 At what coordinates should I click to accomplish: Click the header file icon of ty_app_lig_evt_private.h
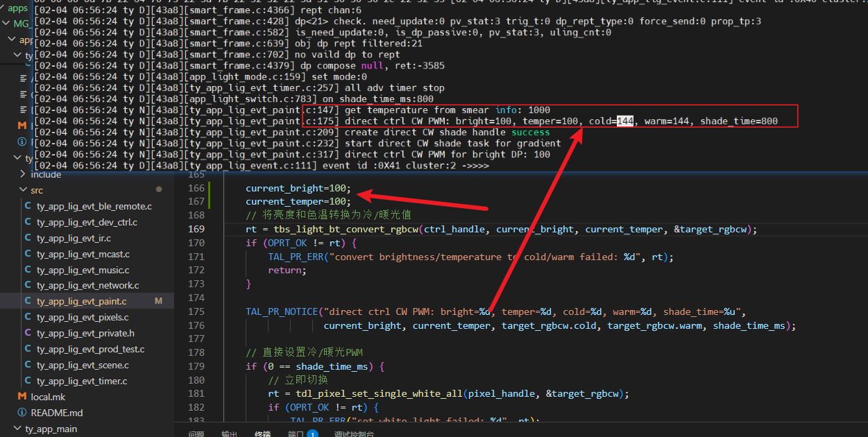[28, 333]
